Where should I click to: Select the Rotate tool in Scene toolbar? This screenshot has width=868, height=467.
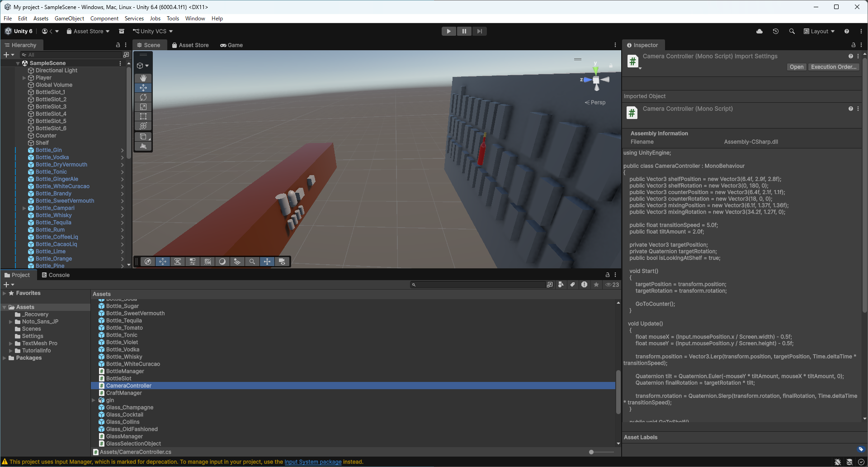click(143, 97)
